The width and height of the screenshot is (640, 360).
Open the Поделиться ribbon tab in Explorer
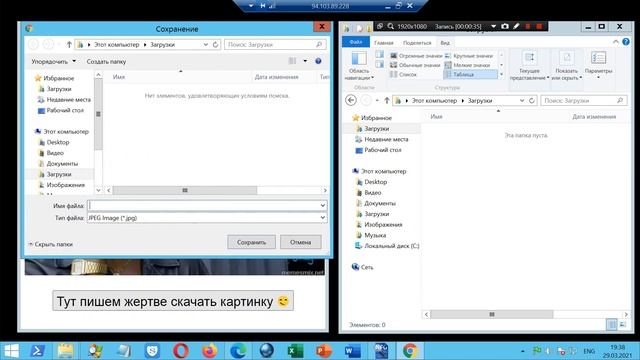point(417,42)
